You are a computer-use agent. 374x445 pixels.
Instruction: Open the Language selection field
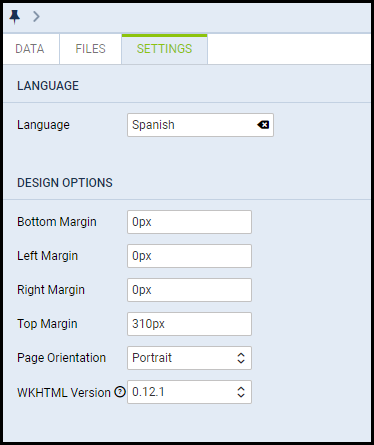[200, 125]
